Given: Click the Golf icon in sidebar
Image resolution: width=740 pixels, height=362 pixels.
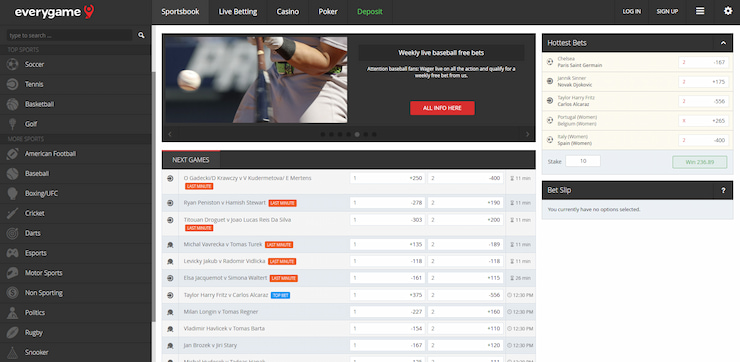Looking at the screenshot, I should [x=13, y=124].
